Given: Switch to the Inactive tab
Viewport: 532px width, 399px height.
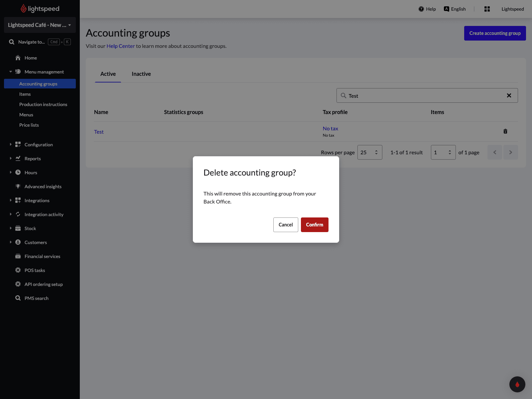Looking at the screenshot, I should [141, 74].
